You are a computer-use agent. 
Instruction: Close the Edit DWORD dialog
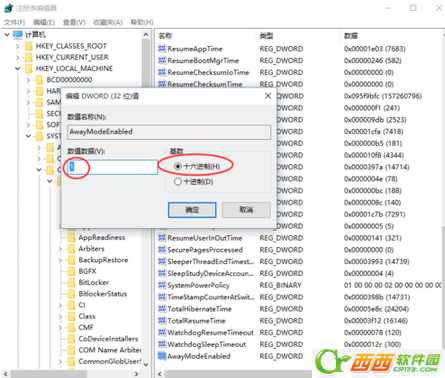click(268, 96)
